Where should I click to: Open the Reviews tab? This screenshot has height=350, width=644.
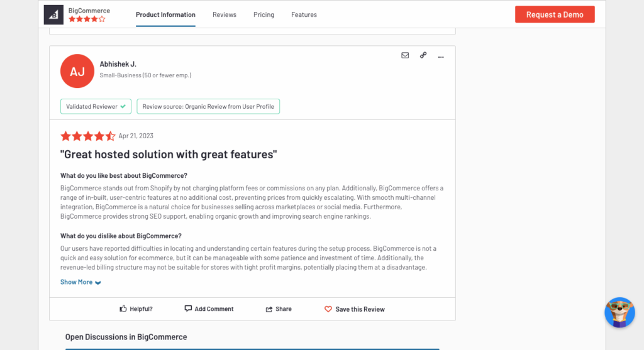[225, 15]
